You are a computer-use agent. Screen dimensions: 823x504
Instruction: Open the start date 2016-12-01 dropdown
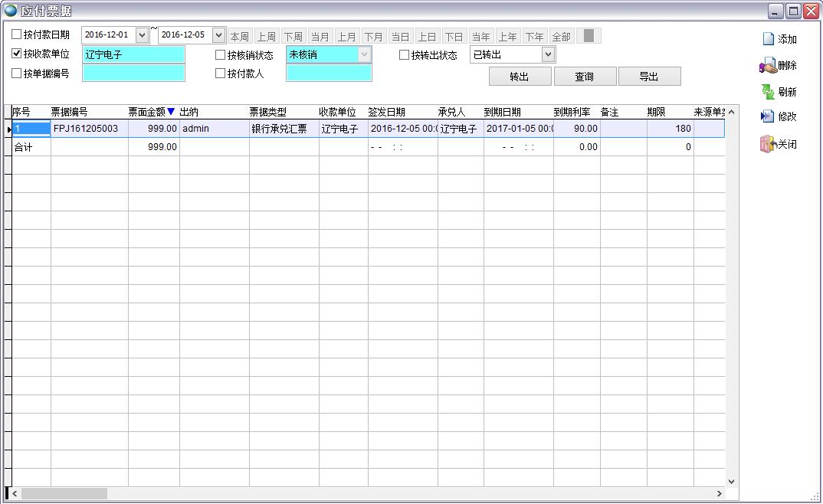click(x=142, y=35)
